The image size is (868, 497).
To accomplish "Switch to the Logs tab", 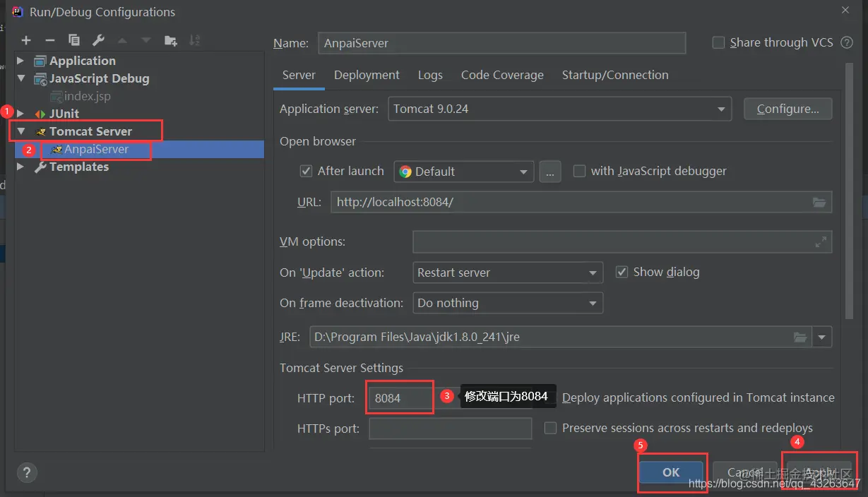I will pyautogui.click(x=430, y=75).
